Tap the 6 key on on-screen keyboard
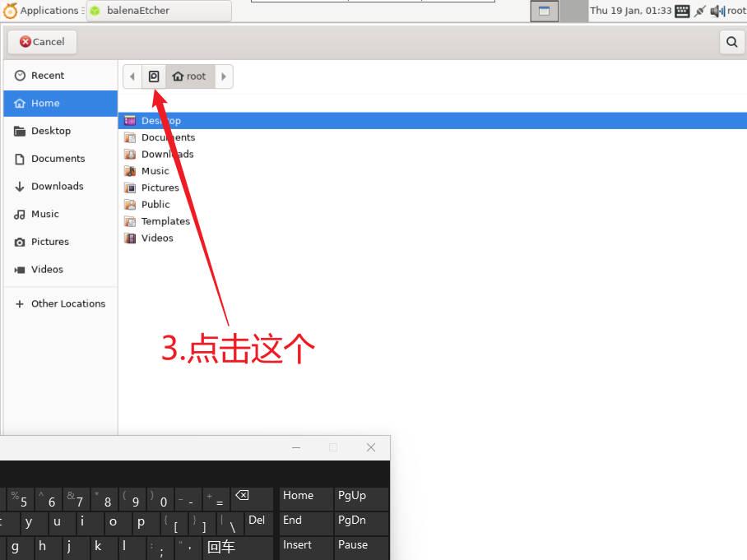The image size is (747, 560). (x=48, y=499)
